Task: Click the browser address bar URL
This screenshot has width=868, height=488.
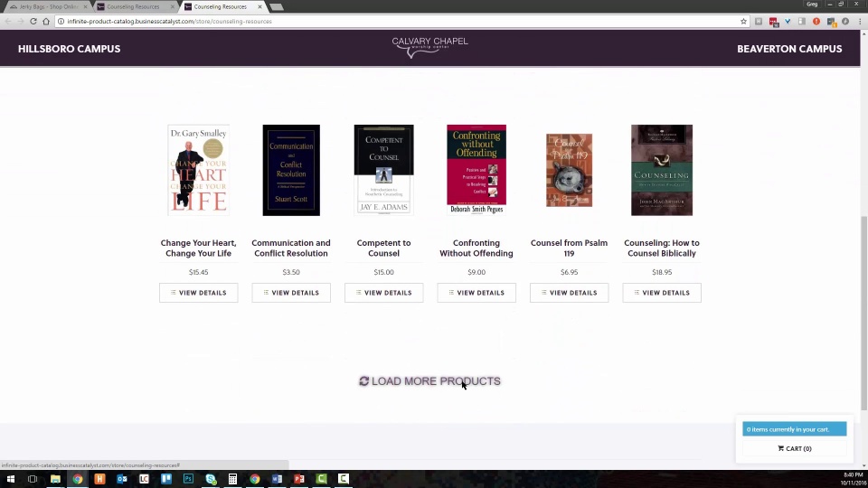Action: click(x=169, y=21)
